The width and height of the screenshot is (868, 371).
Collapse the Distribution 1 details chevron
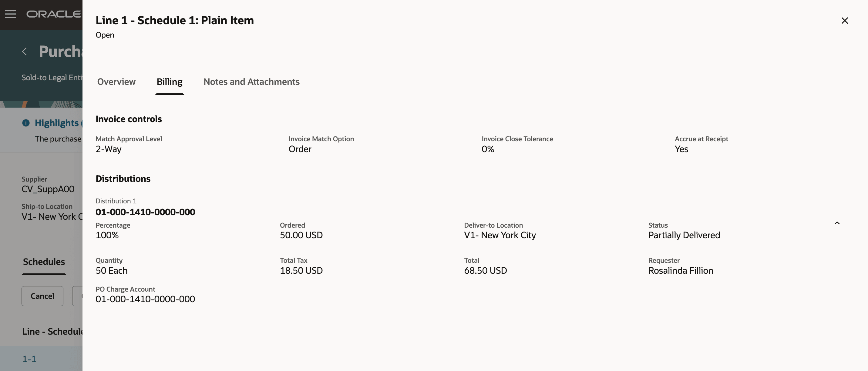pos(837,223)
